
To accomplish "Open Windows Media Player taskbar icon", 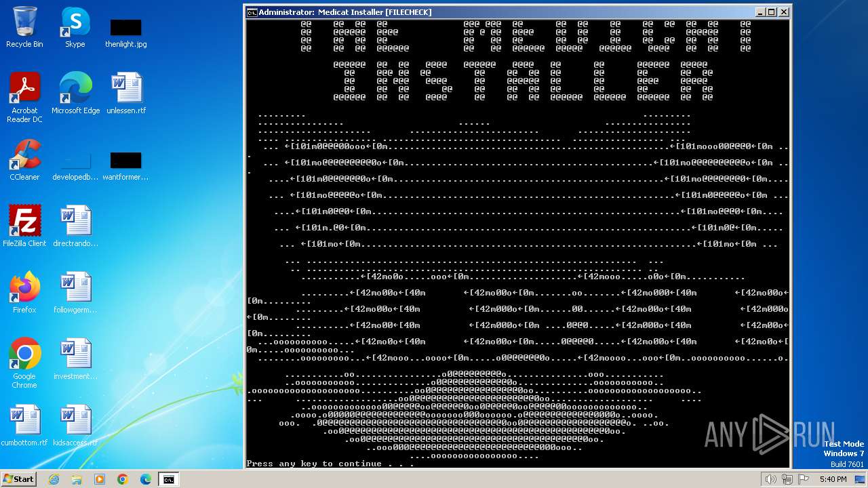I will pos(100,479).
